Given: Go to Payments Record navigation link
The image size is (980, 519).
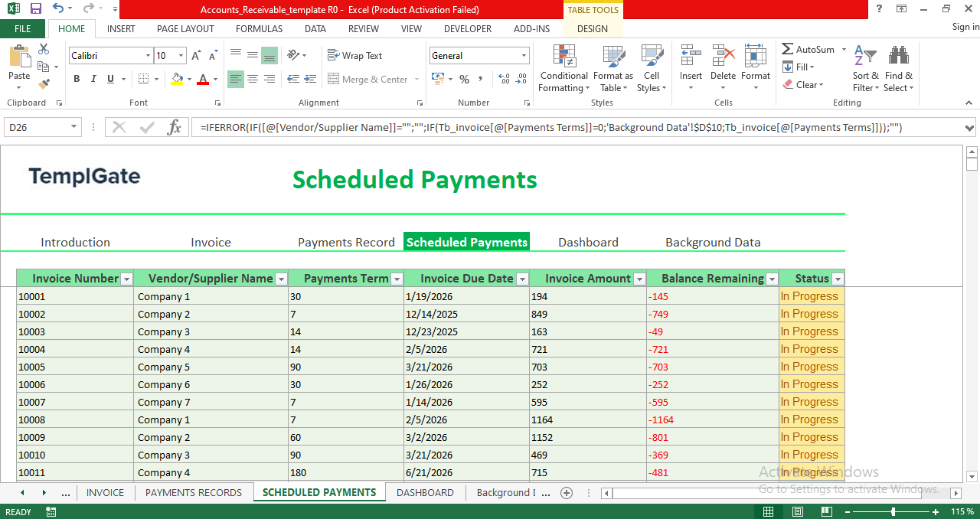Looking at the screenshot, I should (346, 242).
